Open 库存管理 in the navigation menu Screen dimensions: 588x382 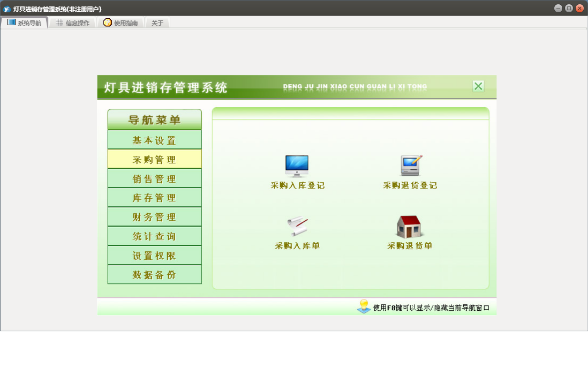[x=155, y=198]
